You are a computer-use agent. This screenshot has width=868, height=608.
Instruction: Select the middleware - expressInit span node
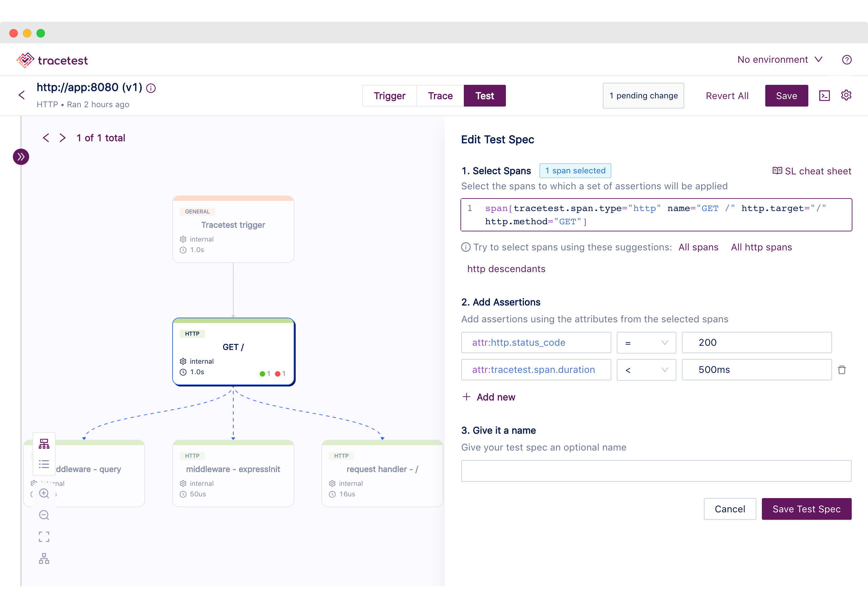[233, 474]
